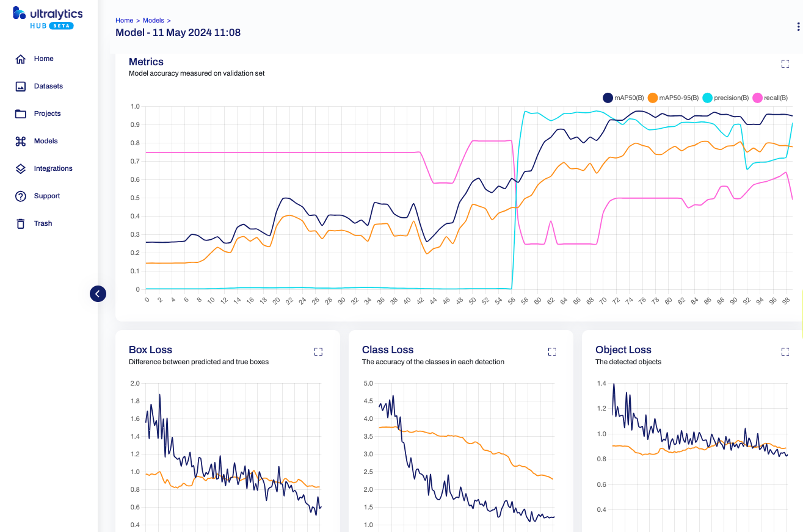
Task: Expand the Metrics chart to fullscreen
Action: tap(785, 64)
